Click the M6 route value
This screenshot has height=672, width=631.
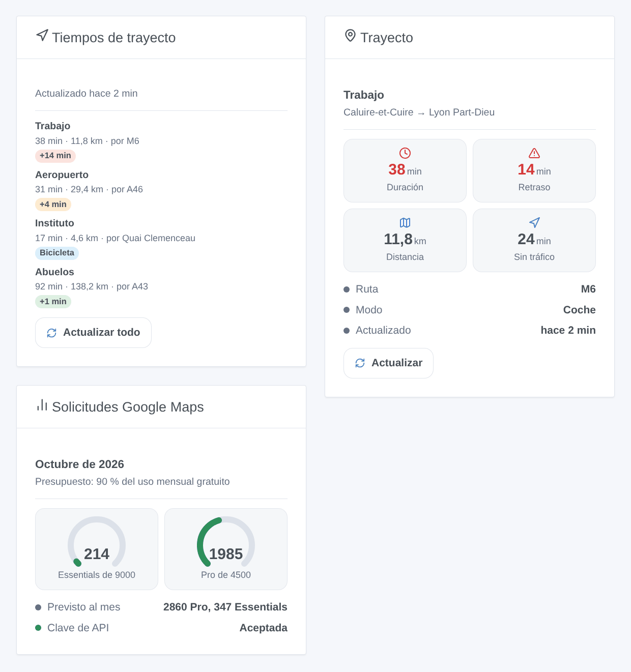(588, 289)
